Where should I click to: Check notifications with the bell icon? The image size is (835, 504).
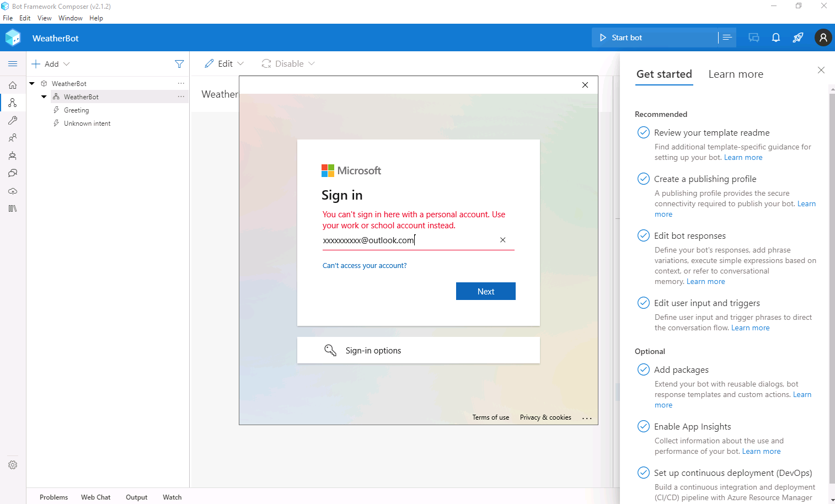[x=776, y=37]
